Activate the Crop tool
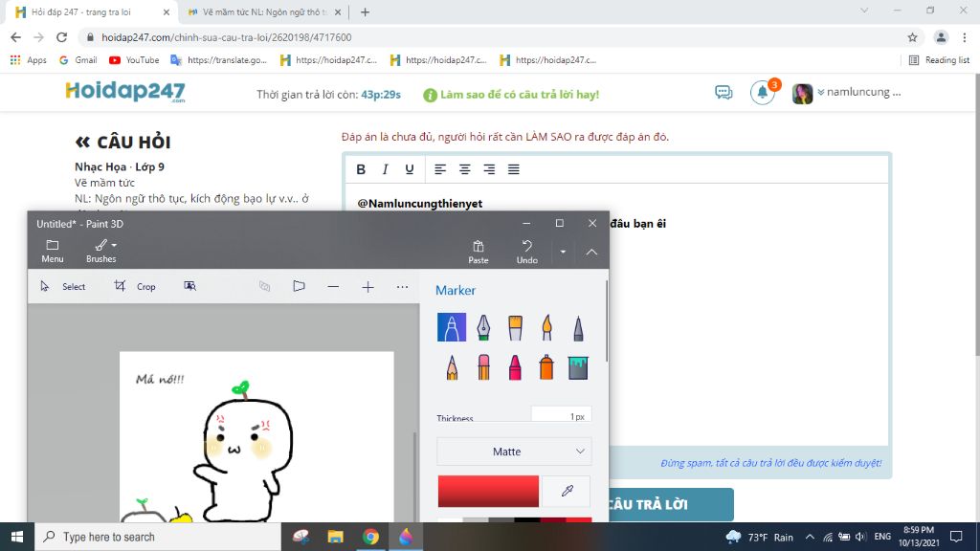This screenshot has width=980, height=551. [x=134, y=286]
